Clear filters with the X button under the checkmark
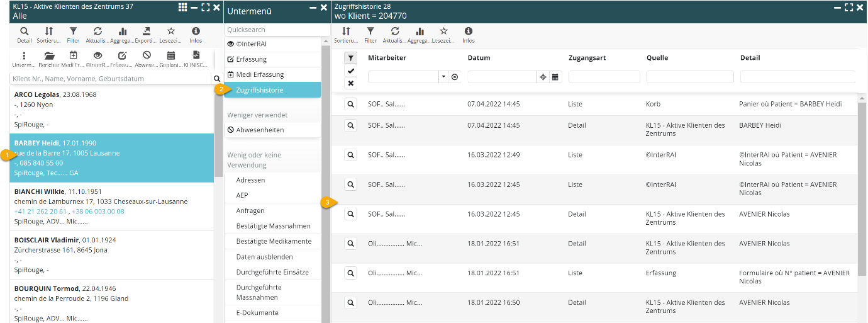This screenshot has width=868, height=323. tap(350, 83)
